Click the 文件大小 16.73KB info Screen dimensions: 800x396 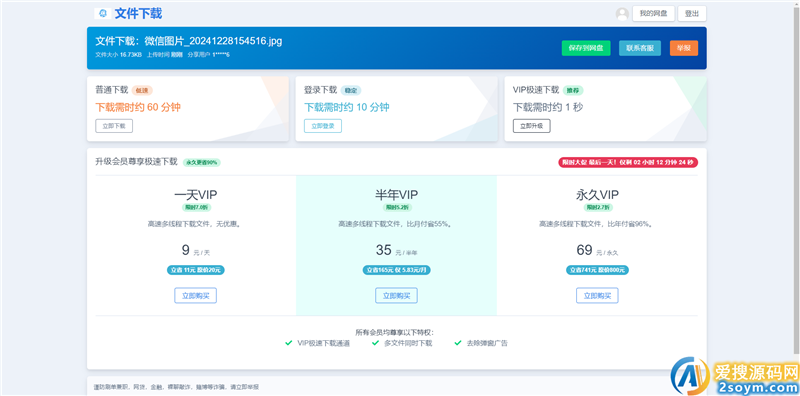[118, 55]
